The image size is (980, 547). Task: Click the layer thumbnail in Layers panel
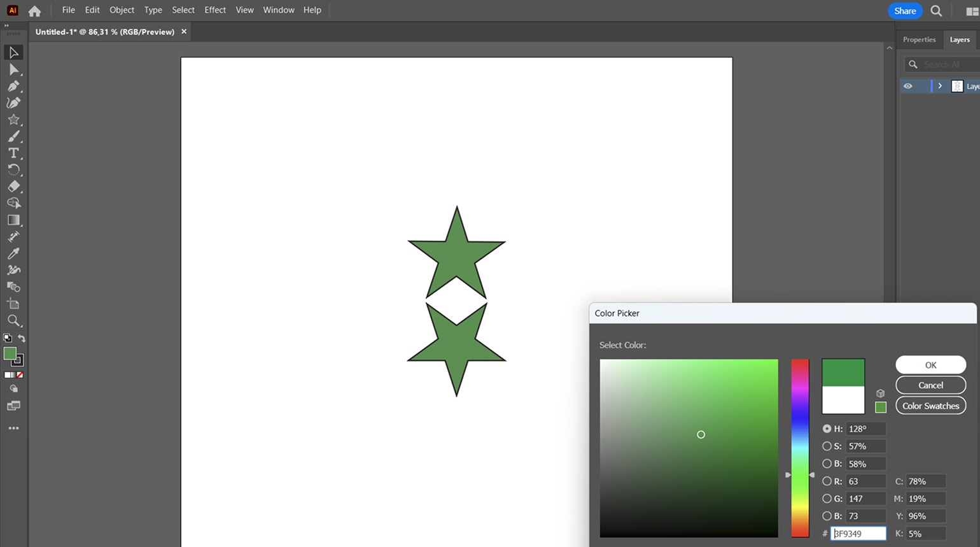click(957, 86)
